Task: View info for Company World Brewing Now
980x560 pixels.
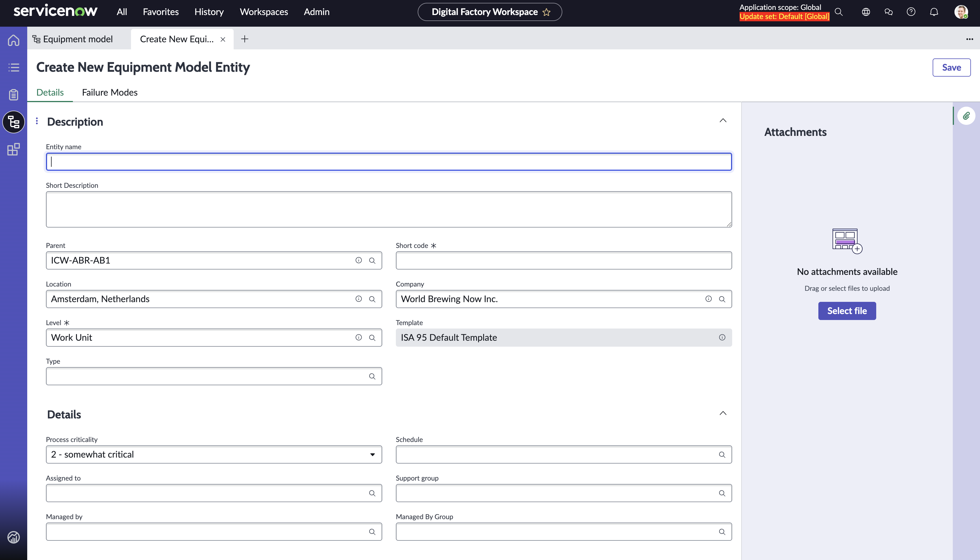Action: click(x=708, y=299)
